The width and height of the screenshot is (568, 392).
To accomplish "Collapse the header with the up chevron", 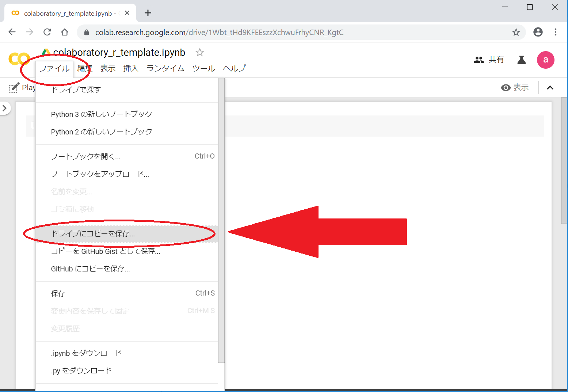I will coord(550,88).
